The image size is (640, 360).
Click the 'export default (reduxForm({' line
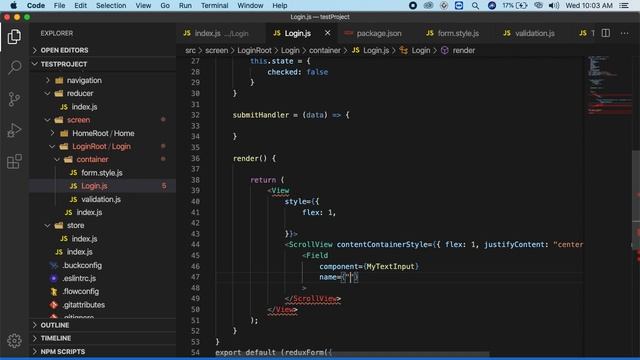[273, 352]
